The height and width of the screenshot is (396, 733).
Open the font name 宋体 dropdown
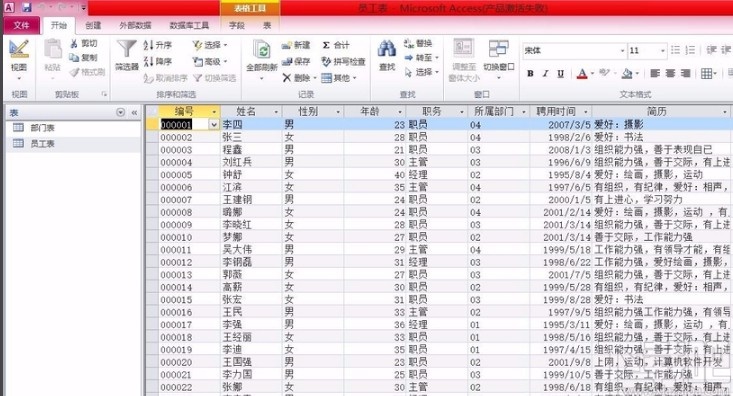tap(622, 50)
